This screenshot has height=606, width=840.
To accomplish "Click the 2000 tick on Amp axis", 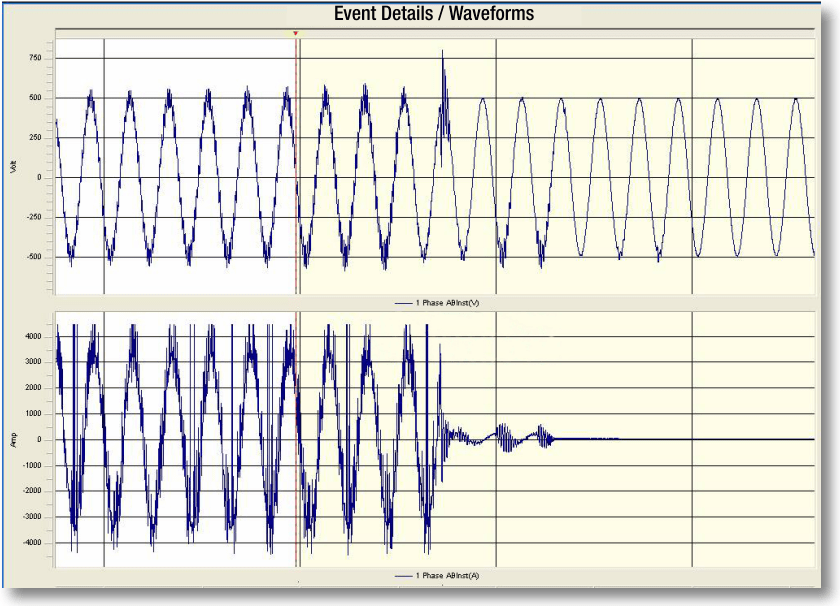I will point(33,388).
